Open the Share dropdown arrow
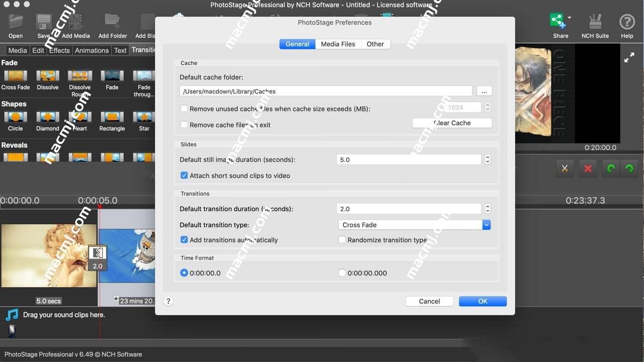Viewport: 644px width, 362px height. (x=570, y=18)
